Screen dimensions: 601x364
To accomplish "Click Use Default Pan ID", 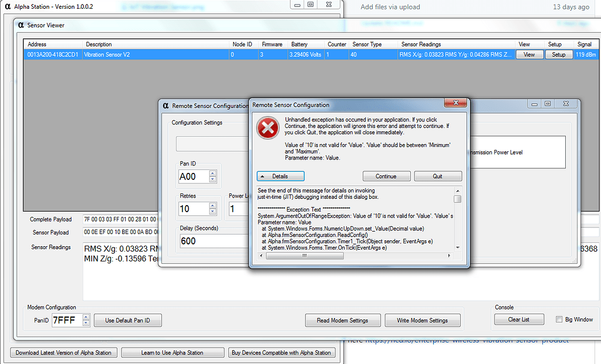I will [x=127, y=320].
